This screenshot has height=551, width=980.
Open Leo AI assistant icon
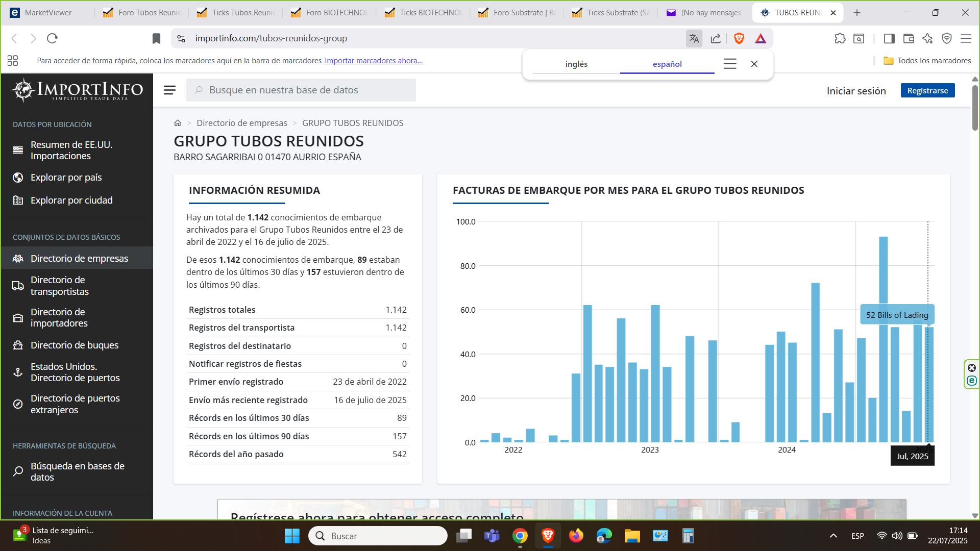pyautogui.click(x=927, y=38)
